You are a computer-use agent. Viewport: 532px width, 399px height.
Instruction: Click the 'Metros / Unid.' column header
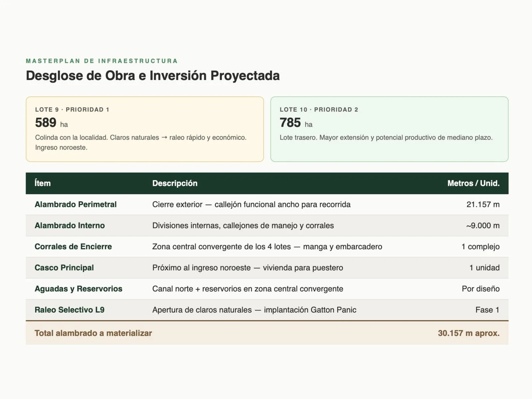tap(473, 183)
